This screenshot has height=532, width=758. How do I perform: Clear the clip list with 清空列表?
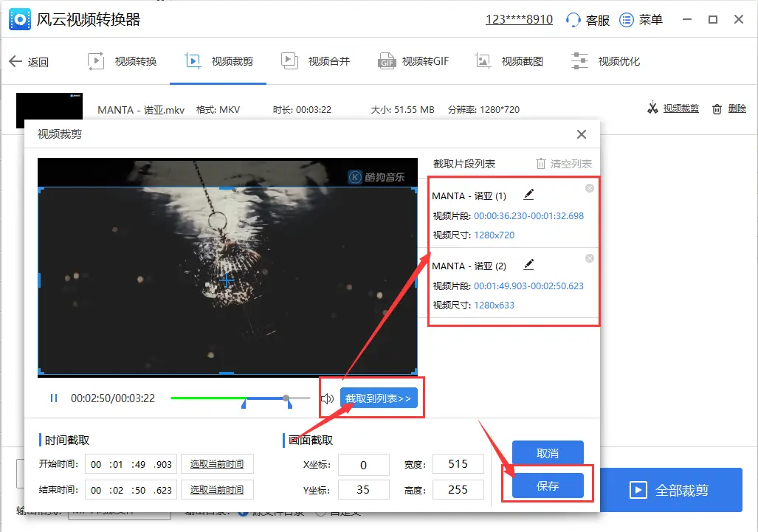(564, 164)
